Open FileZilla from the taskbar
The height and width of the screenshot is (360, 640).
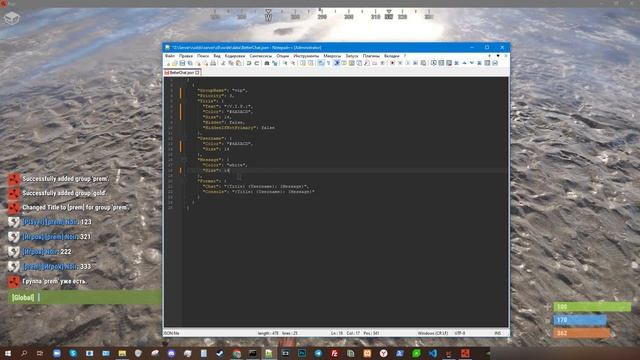(334, 353)
